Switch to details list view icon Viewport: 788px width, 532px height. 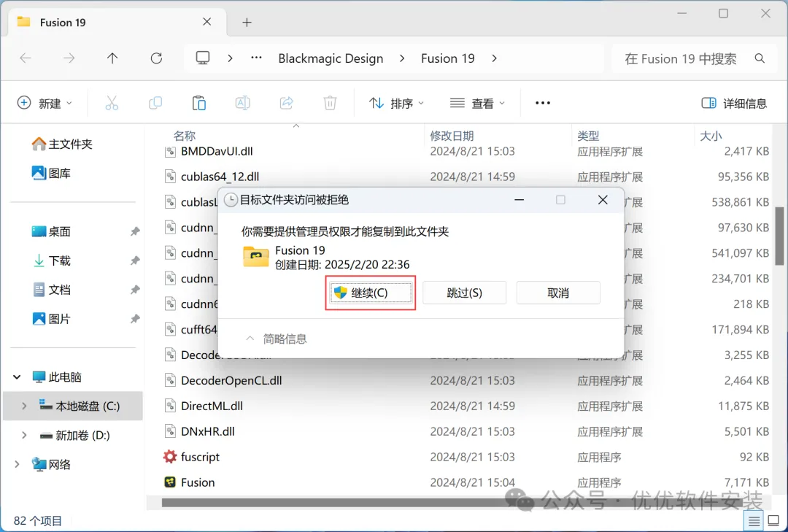754,522
